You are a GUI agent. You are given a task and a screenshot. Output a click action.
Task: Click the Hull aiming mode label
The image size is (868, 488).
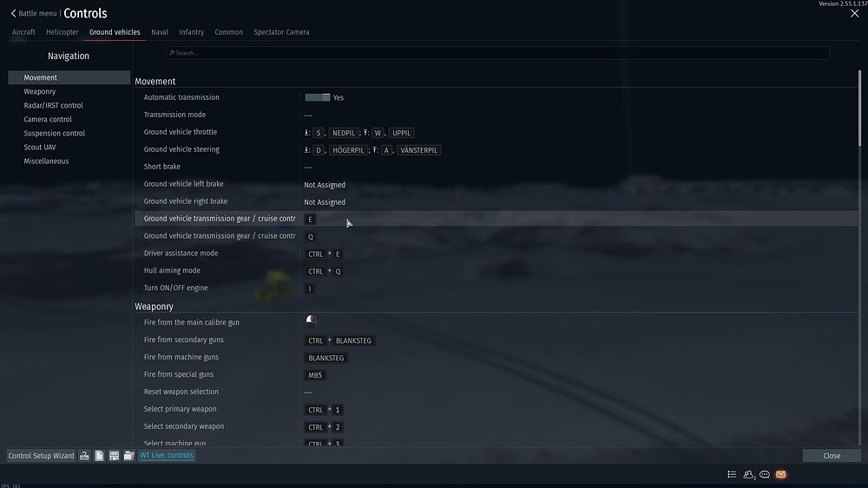tap(172, 270)
